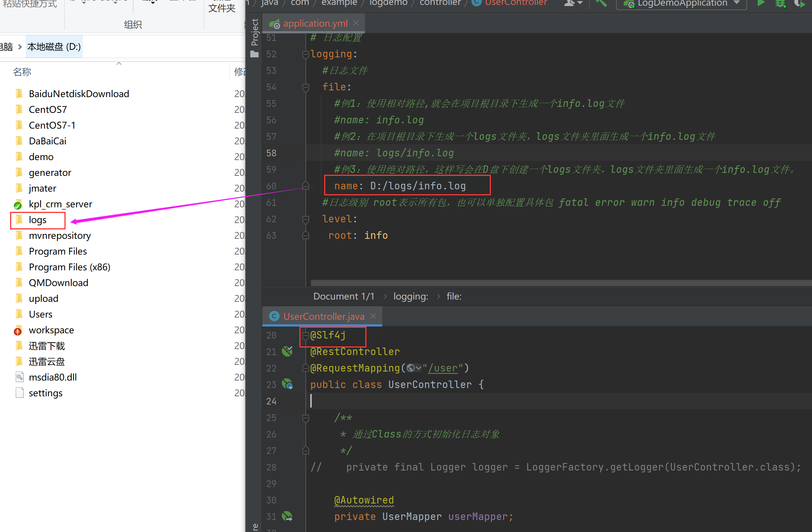Click the Build hammer icon
The image size is (812, 532).
pyautogui.click(x=601, y=3)
